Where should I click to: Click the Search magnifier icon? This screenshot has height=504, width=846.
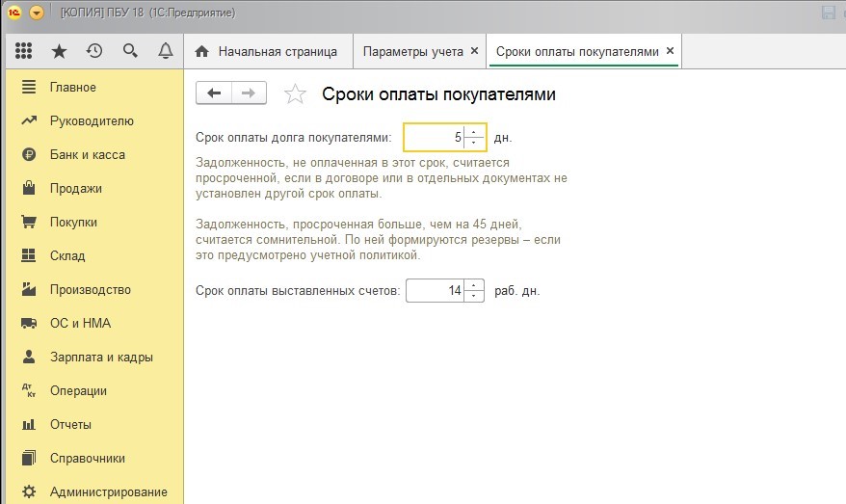(x=130, y=51)
